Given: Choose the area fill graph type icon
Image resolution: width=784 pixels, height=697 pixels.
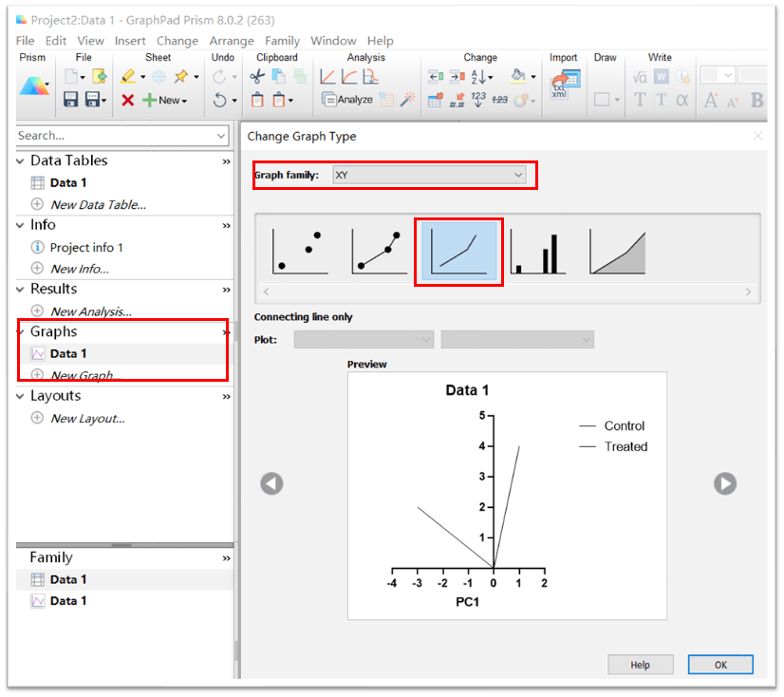Looking at the screenshot, I should pyautogui.click(x=618, y=252).
